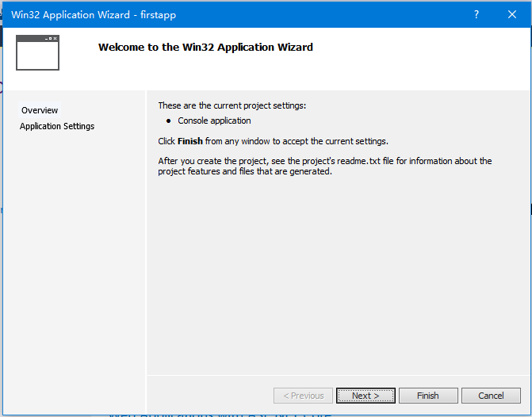
Task: Click the help question mark button
Action: coord(476,14)
